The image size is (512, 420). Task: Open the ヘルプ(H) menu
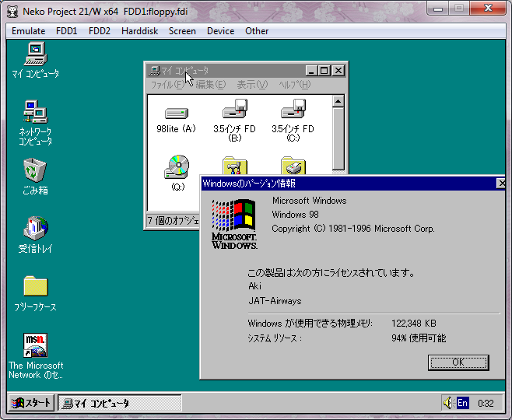pyautogui.click(x=295, y=85)
